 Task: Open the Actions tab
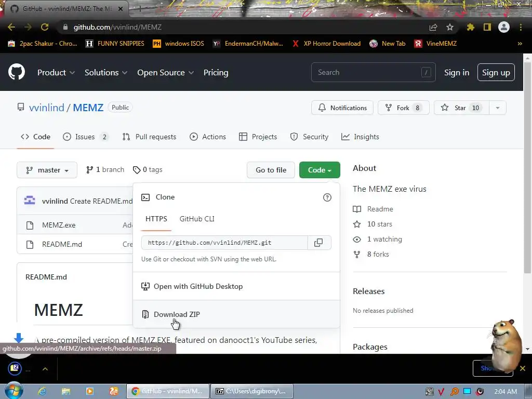click(208, 137)
